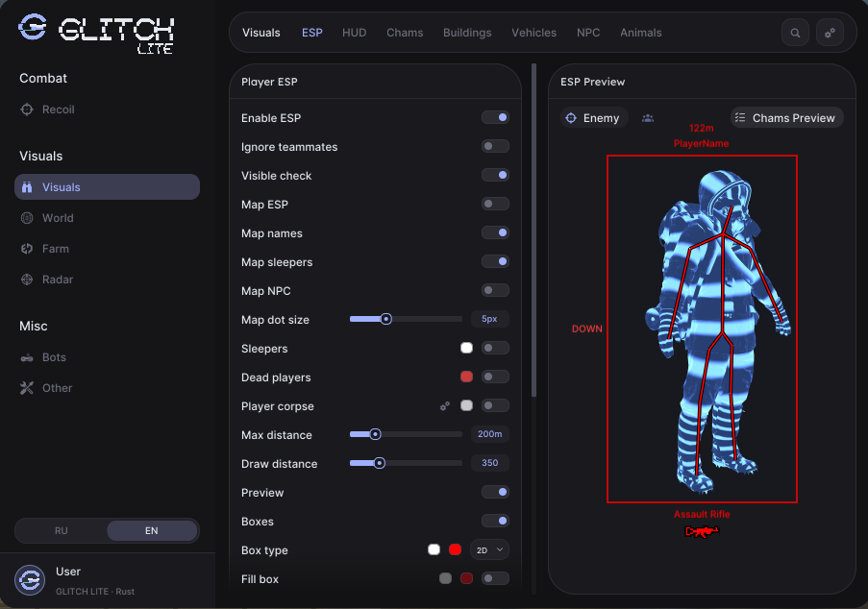Toggle Visible check switch
The height and width of the screenshot is (609, 868).
tap(495, 175)
